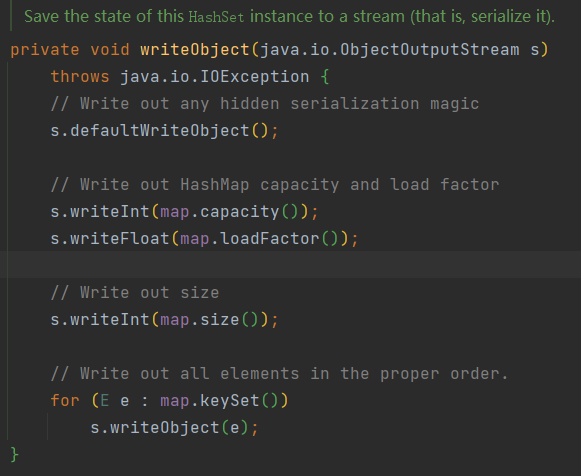
Task: Click 'java.io.IOException' exception type
Action: tap(215, 77)
